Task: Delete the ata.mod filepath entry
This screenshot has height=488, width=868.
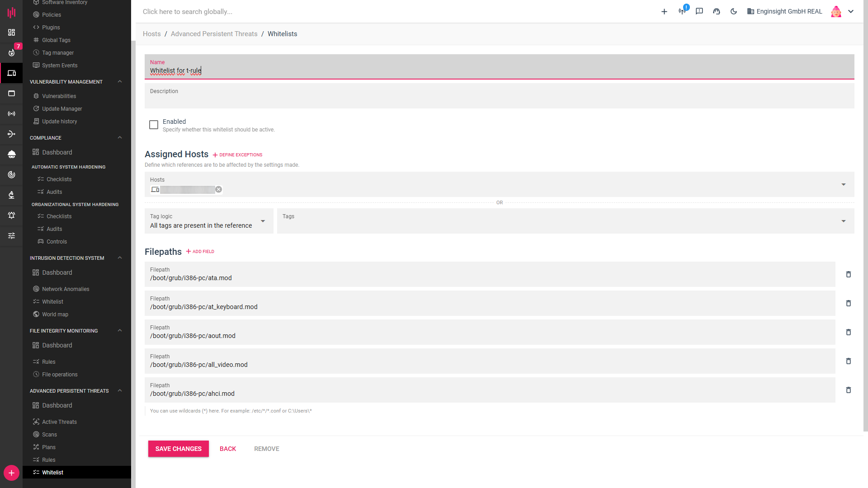Action: click(848, 274)
